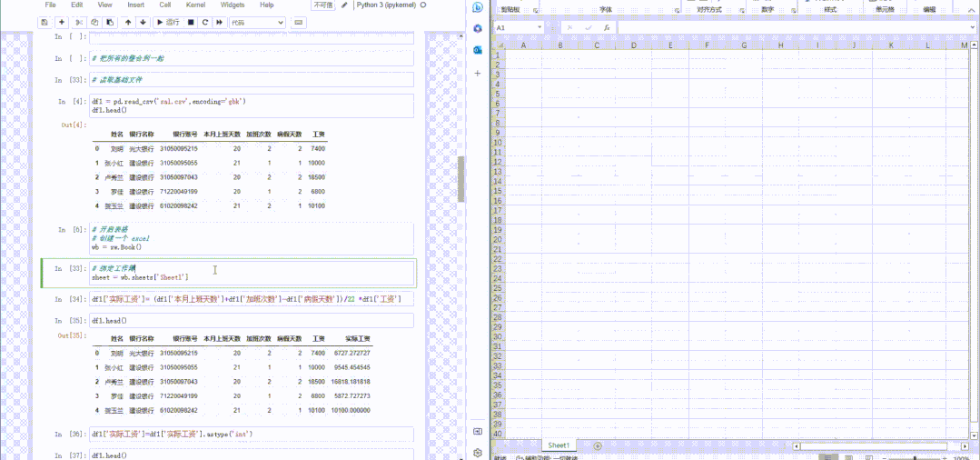Switch to the Sheet1 tab in Excel
This screenshot has width=980, height=460.
(559, 445)
